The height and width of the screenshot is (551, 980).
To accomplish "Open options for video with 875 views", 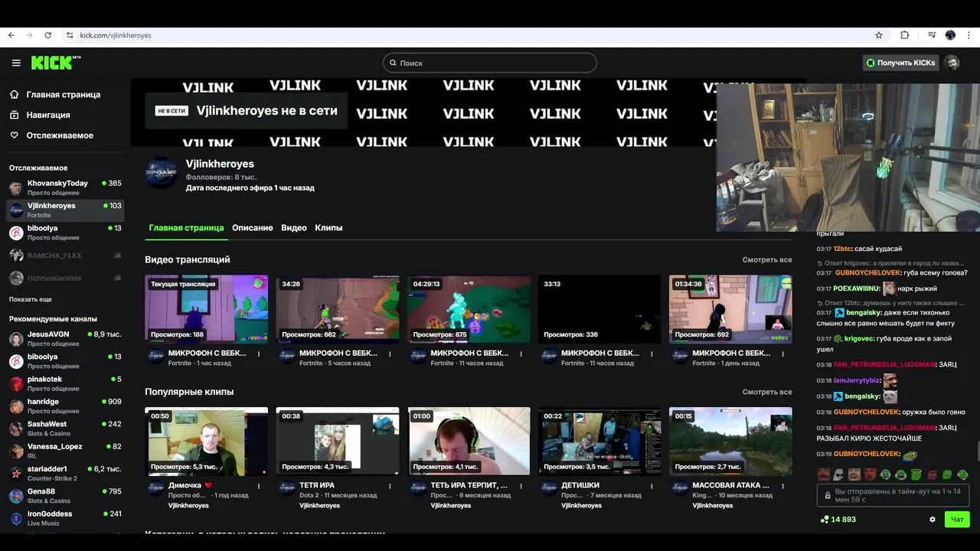I will tap(521, 354).
